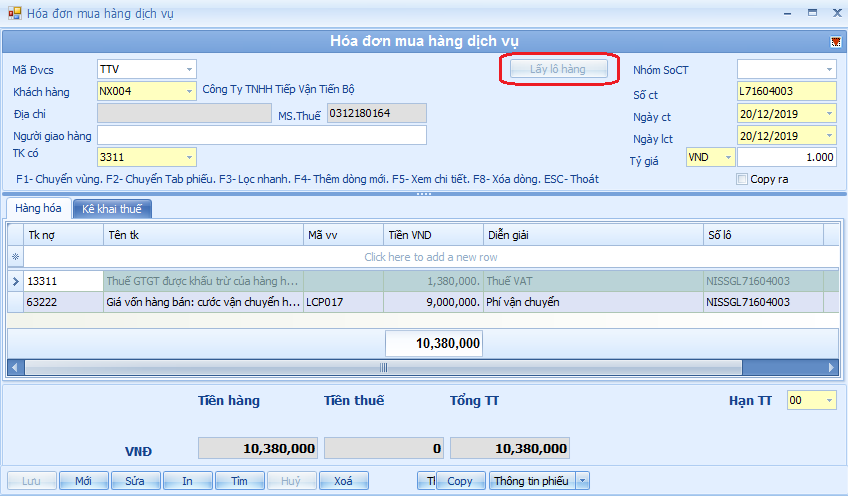Click the Số ct input field

(x=786, y=91)
